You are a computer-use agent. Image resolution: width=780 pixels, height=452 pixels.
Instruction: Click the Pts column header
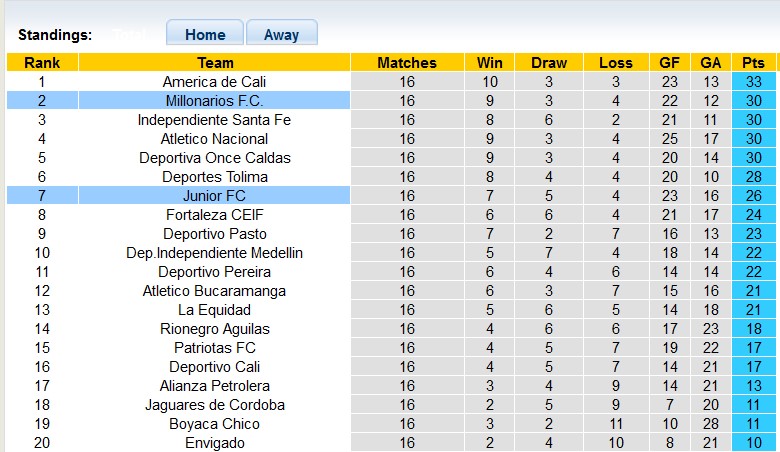point(753,62)
